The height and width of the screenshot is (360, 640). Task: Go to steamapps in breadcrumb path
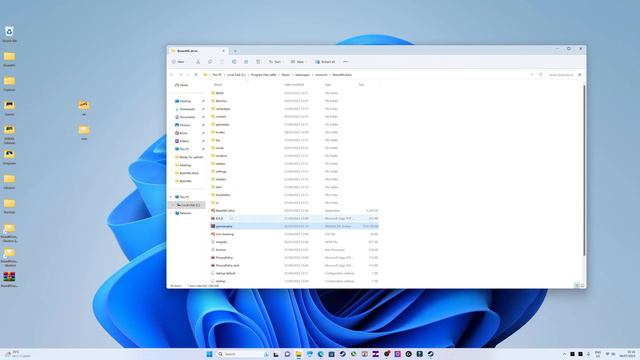tap(302, 75)
